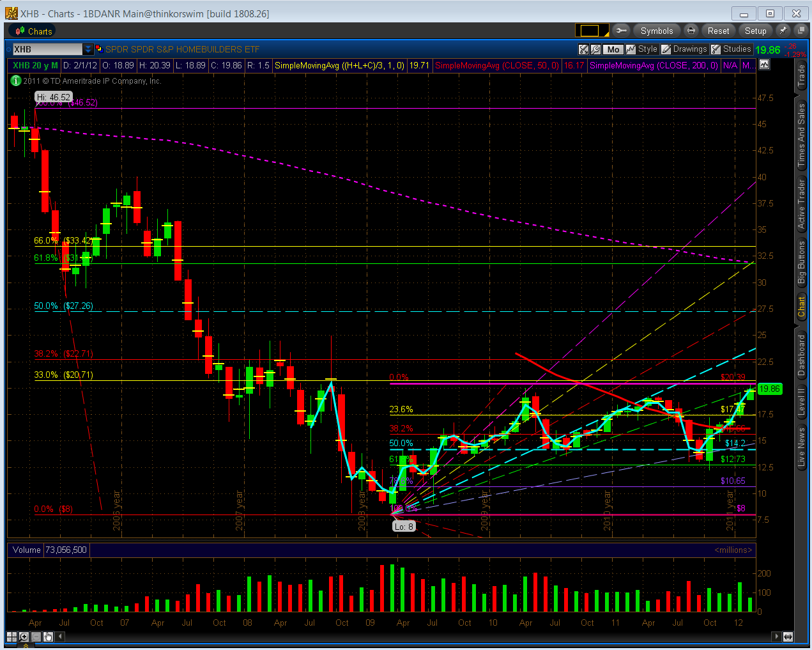The image size is (812, 650).
Task: Open the Mo timeframe selector
Action: click(x=613, y=49)
